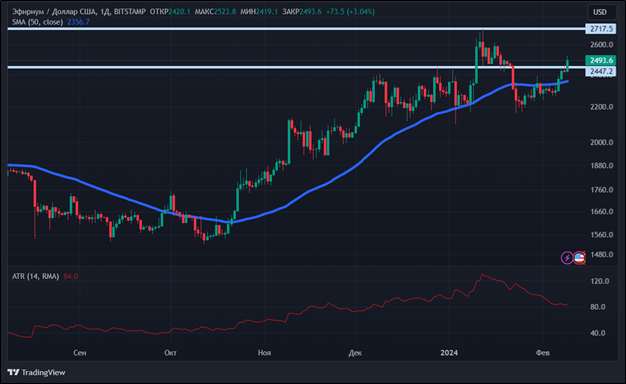Click the SMA (50, close) indicator legend
Viewport: 626px width, 384px height.
(x=37, y=22)
